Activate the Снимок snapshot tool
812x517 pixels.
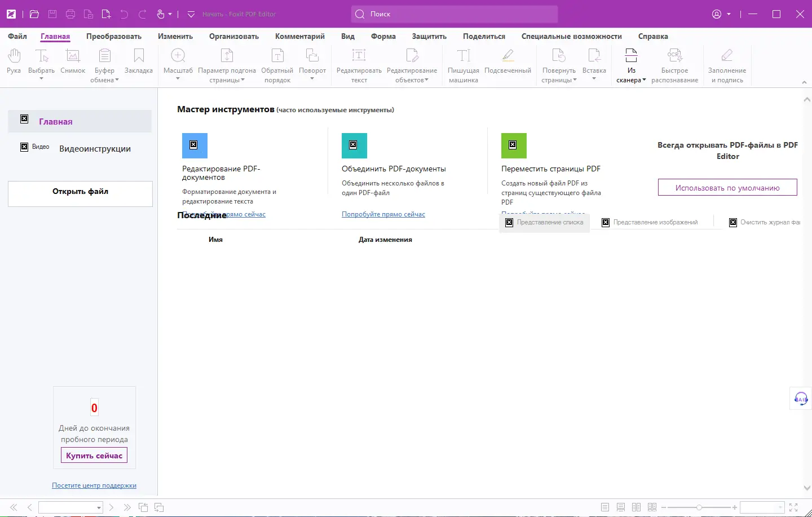pos(73,61)
